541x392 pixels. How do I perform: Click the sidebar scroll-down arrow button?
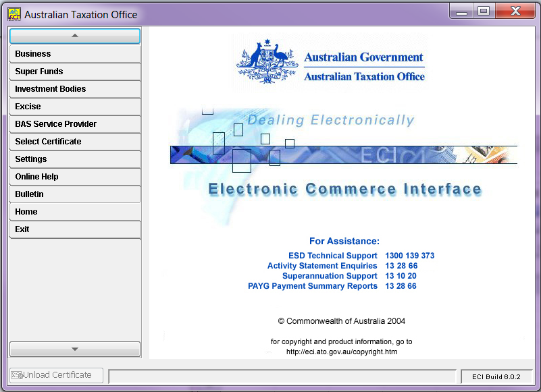point(75,349)
